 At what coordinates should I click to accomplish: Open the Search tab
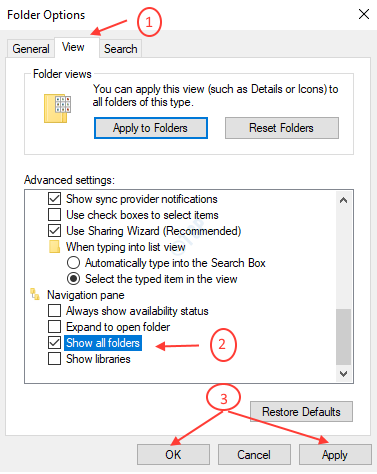point(121,49)
